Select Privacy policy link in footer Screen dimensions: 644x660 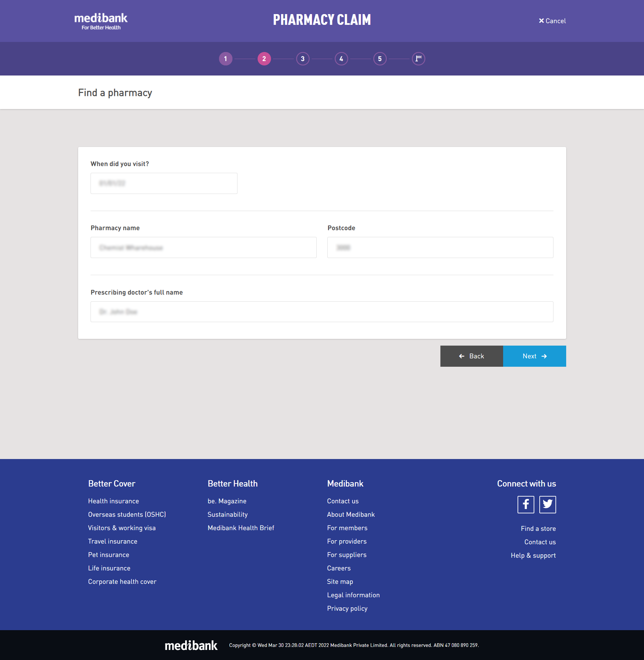[x=347, y=609]
